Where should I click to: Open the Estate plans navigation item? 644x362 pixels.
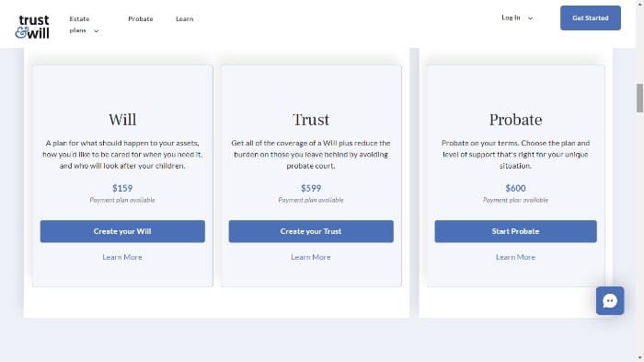tap(80, 25)
